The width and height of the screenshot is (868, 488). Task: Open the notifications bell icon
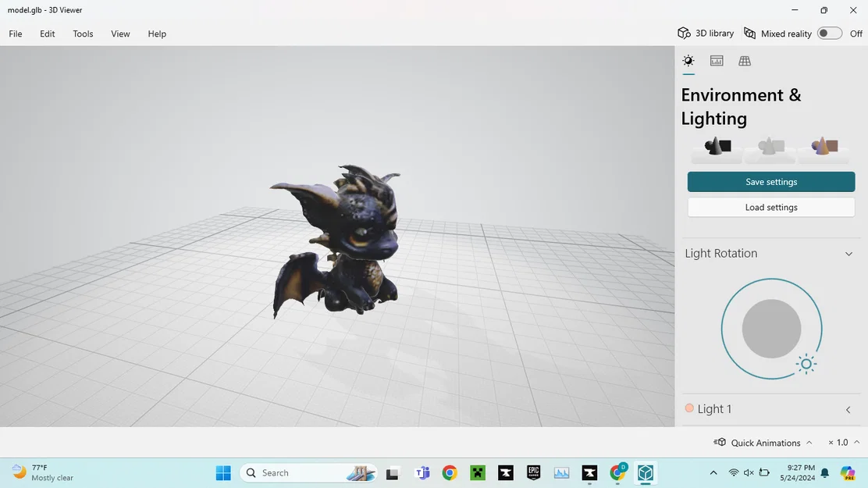[x=825, y=473]
